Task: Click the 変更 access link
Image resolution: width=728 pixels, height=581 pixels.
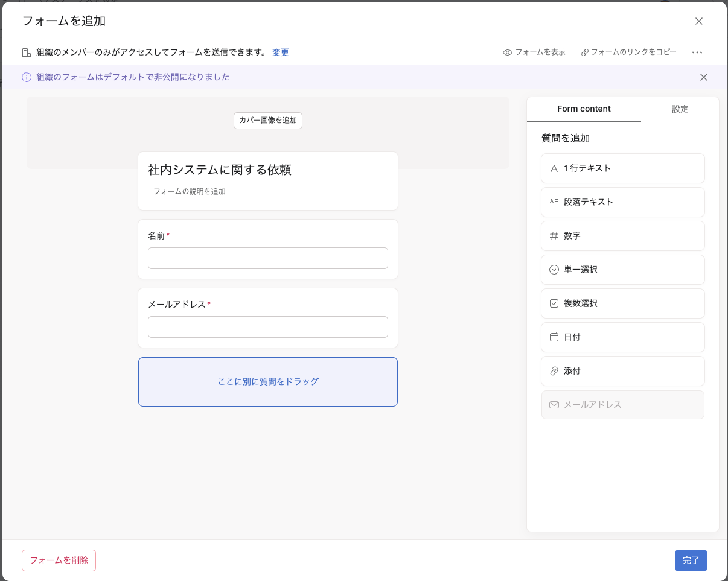Action: tap(281, 52)
